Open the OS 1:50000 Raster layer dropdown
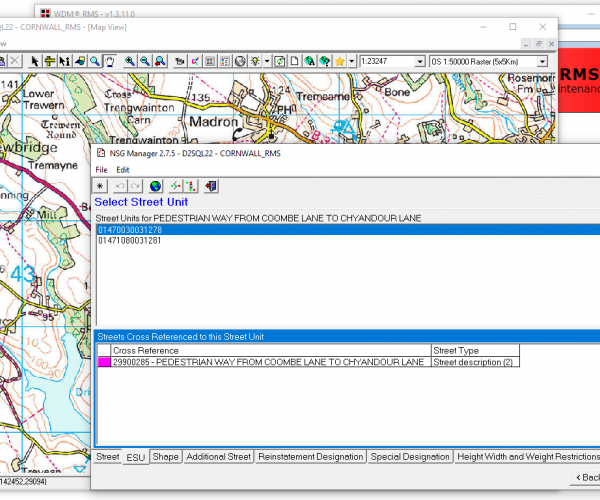This screenshot has width=600, height=500. point(542,61)
